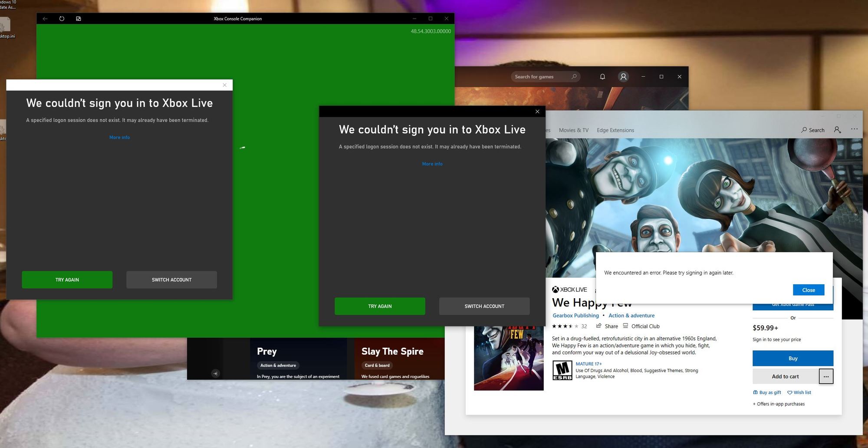Image resolution: width=868 pixels, height=448 pixels.
Task: Go back in Xbox Console Companion title bar
Action: pos(45,19)
